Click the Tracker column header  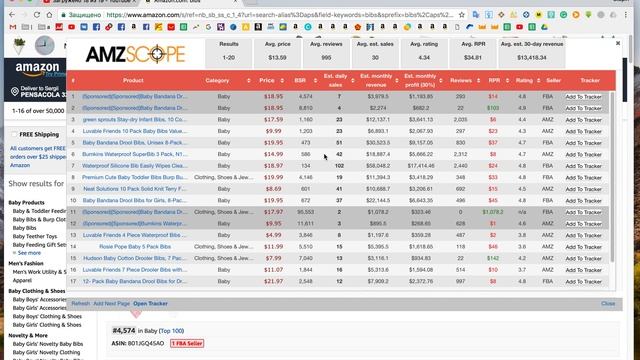pyautogui.click(x=590, y=81)
